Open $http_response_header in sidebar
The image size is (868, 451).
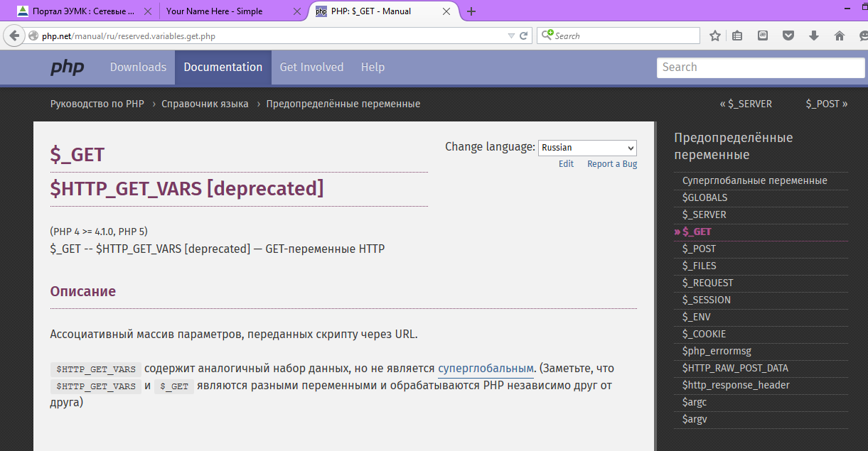(x=736, y=385)
